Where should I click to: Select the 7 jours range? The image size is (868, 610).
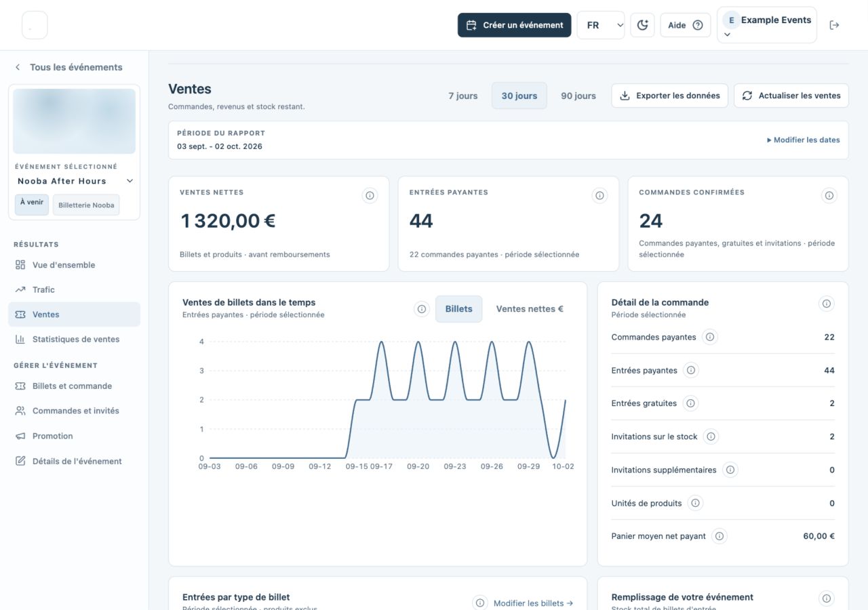[x=463, y=96]
